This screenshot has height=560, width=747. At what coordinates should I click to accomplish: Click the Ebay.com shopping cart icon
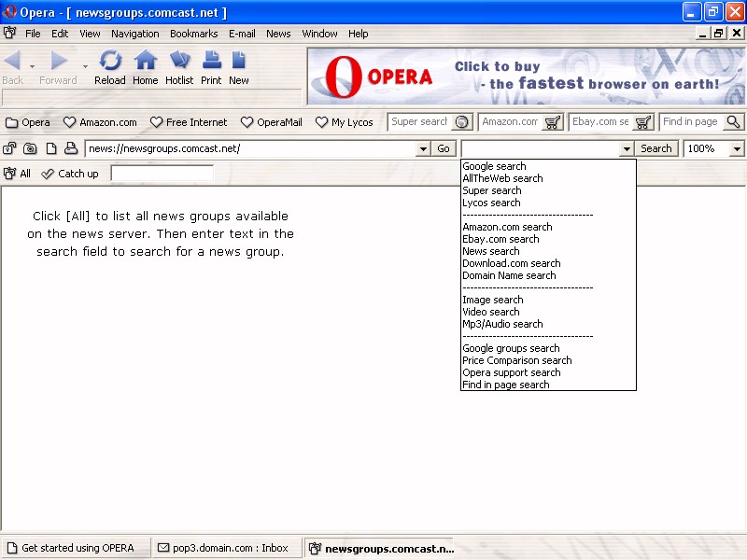point(643,122)
